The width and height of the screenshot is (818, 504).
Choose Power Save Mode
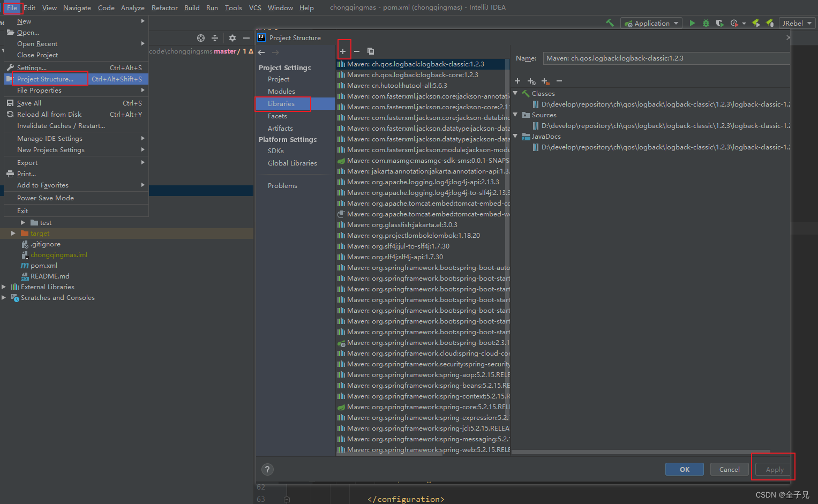pyautogui.click(x=76, y=198)
